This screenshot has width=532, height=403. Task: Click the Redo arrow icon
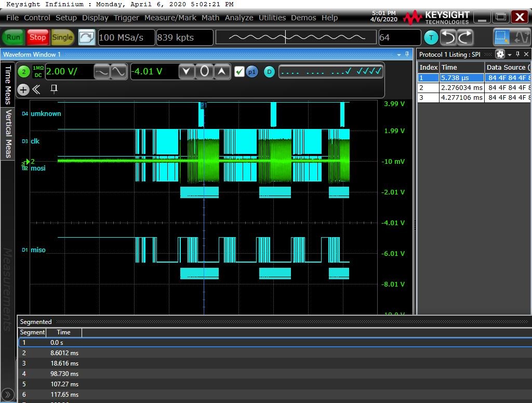pos(465,37)
